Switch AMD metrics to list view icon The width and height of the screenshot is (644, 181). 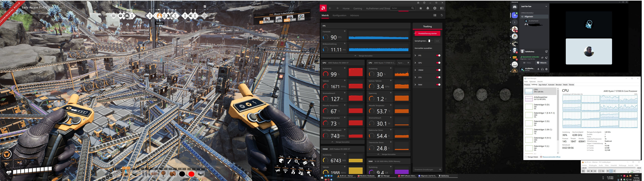click(x=435, y=15)
